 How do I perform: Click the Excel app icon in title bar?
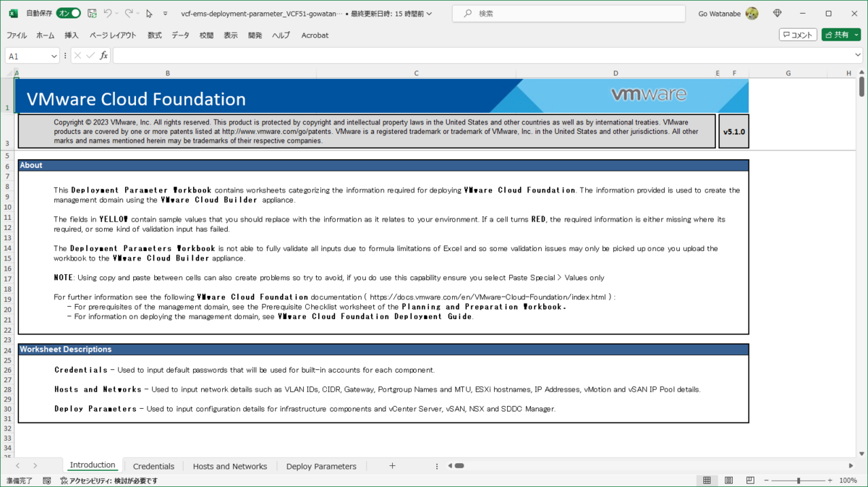[x=13, y=13]
